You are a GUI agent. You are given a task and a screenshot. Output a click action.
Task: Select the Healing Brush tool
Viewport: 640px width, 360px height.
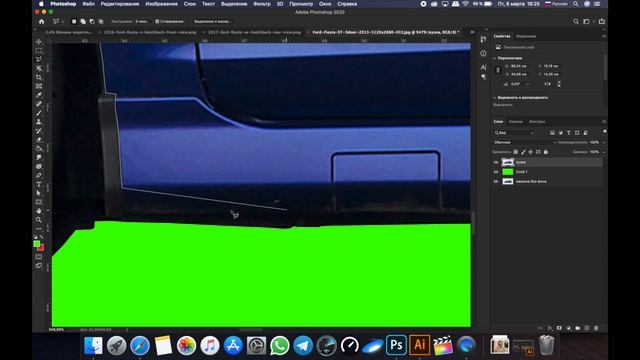point(39,104)
